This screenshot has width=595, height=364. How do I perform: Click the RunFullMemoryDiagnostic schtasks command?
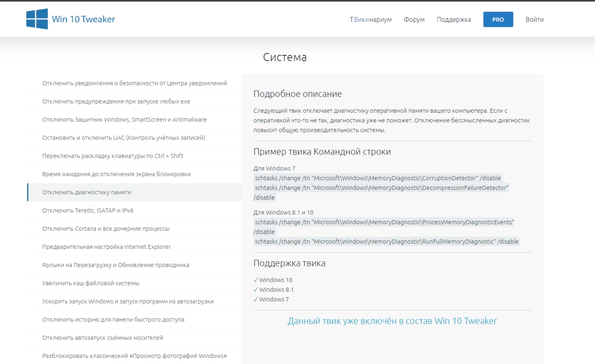(x=386, y=241)
